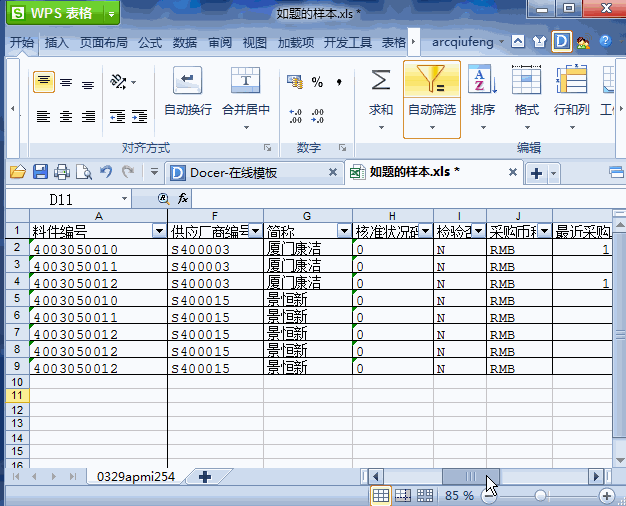Open the Format (格式) tool
This screenshot has width=626, height=506.
point(527,91)
